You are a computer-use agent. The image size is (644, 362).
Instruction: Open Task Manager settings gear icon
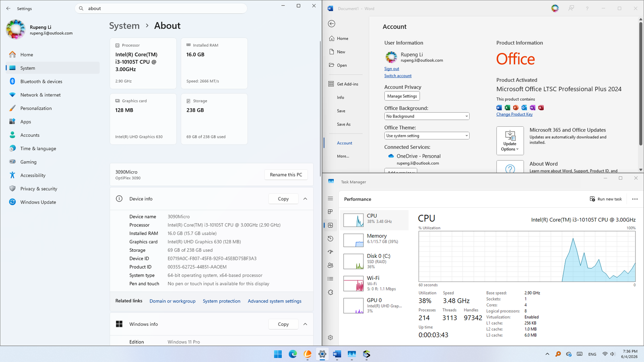[330, 337]
